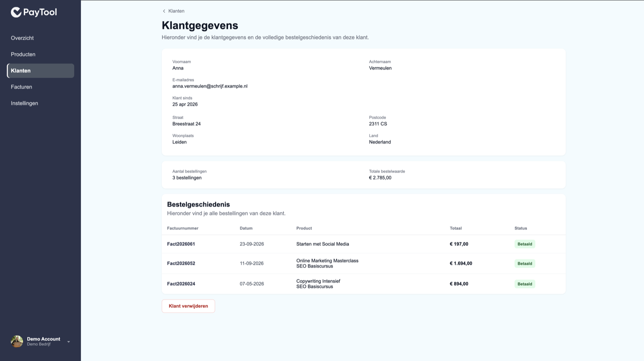The image size is (644, 361).
Task: Click product Copywriting Intensief
Action: (318, 281)
